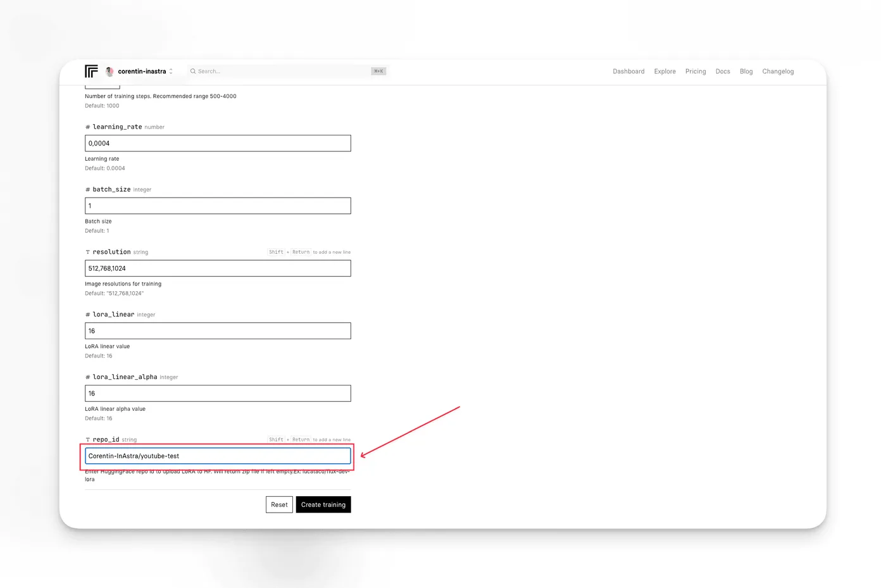Viewport: 886px width, 588px height.
Task: Click the repo_id label
Action: pyautogui.click(x=106, y=439)
